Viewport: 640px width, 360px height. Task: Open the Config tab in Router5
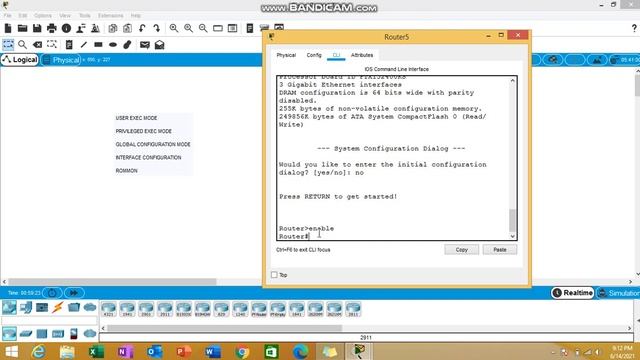[x=314, y=55]
